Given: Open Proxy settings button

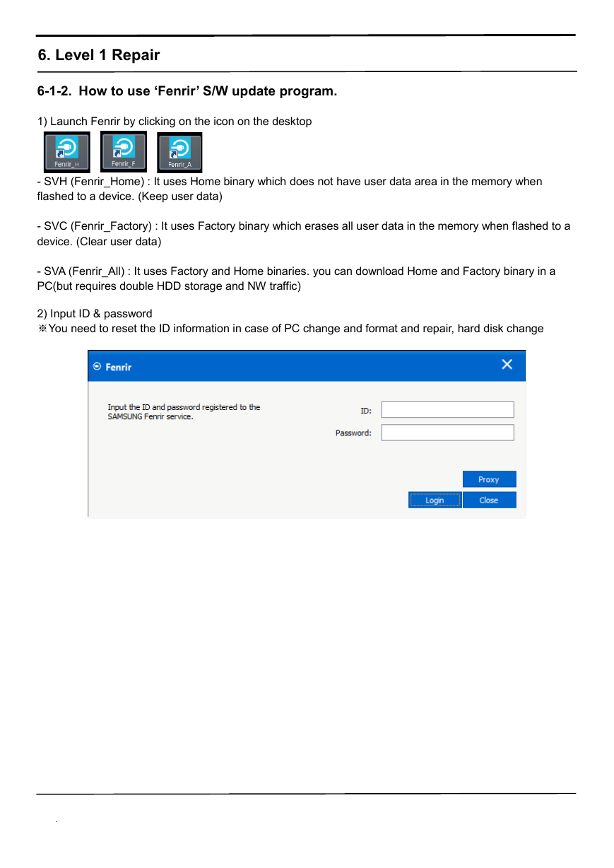Looking at the screenshot, I should click(x=489, y=479).
